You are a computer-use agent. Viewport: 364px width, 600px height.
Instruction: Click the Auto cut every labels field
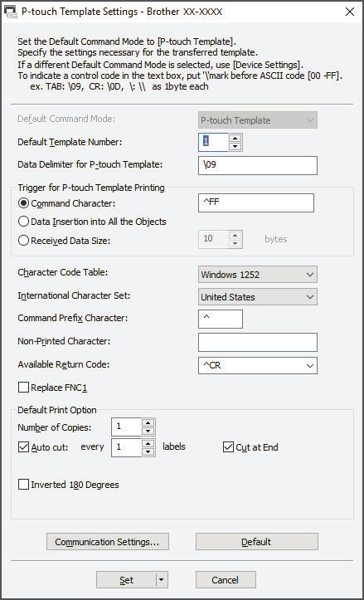click(x=126, y=447)
